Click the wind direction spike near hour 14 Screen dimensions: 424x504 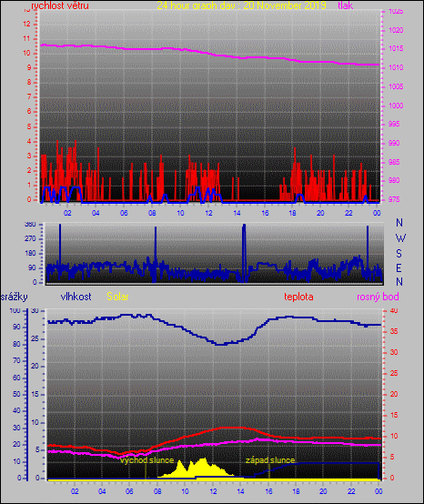[244, 252]
